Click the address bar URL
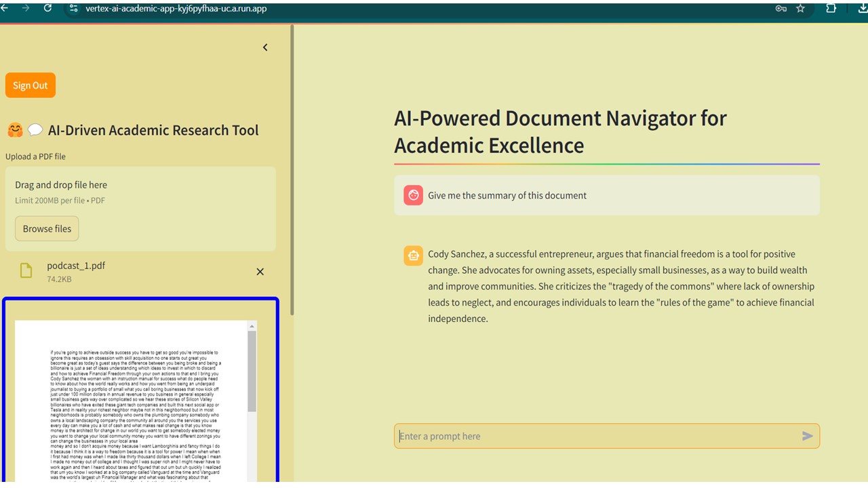The height and width of the screenshot is (488, 868). click(x=176, y=8)
